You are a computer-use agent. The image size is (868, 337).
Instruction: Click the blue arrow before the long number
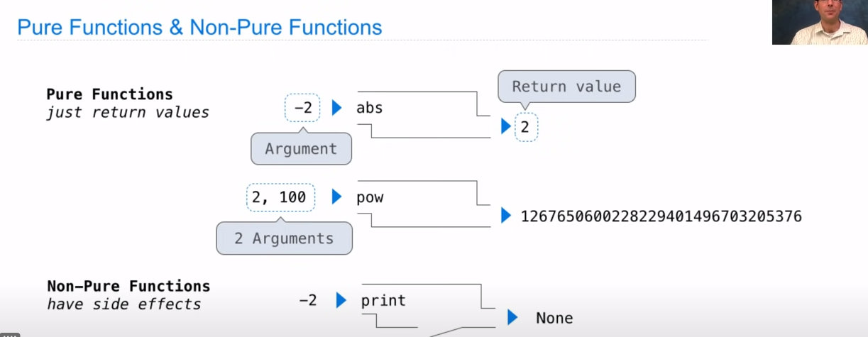point(505,216)
